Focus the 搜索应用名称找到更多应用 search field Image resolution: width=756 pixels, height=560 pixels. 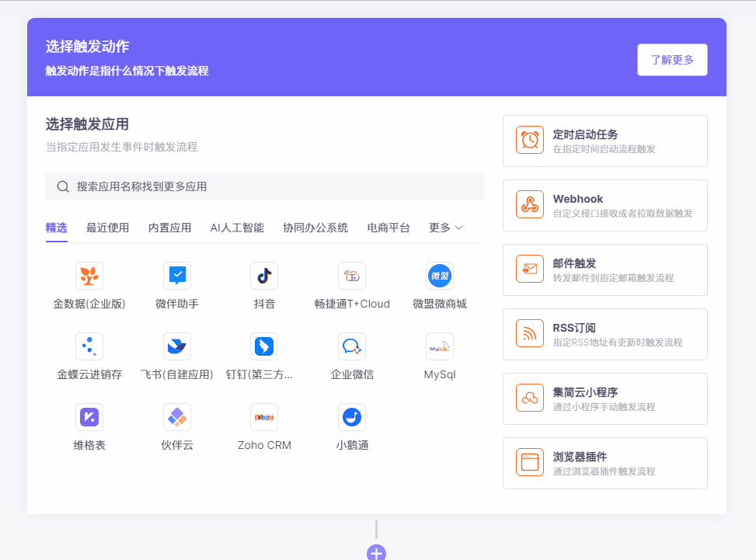(265, 186)
